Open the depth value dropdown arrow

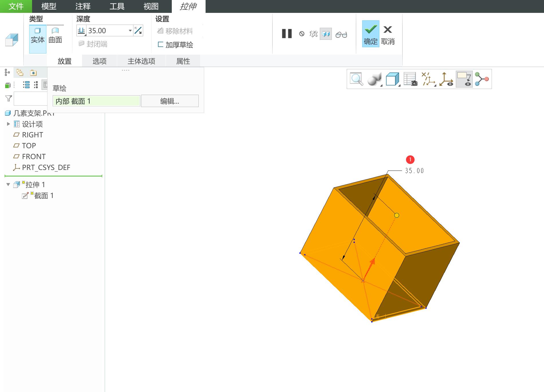[x=130, y=30]
